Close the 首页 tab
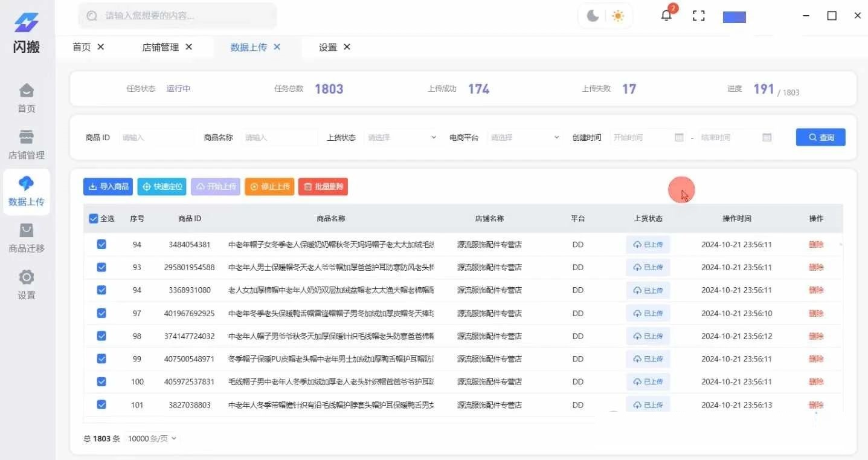The image size is (868, 460). pos(101,47)
